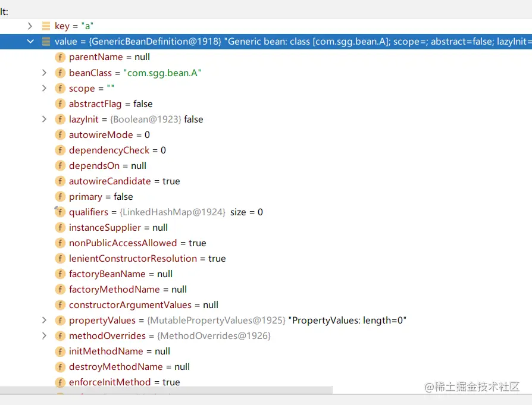This screenshot has width=532, height=405.
Task: Click the field icon of parentName
Action: pos(60,57)
